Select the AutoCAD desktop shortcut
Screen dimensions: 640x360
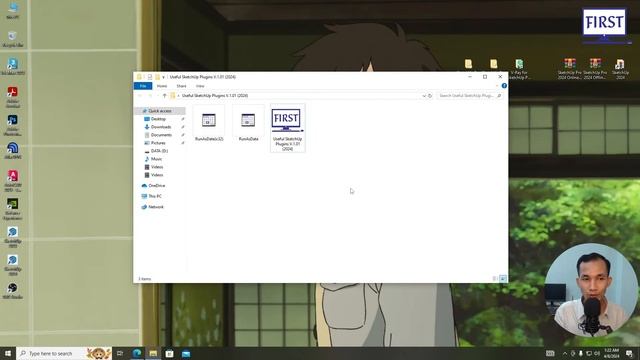tap(13, 181)
